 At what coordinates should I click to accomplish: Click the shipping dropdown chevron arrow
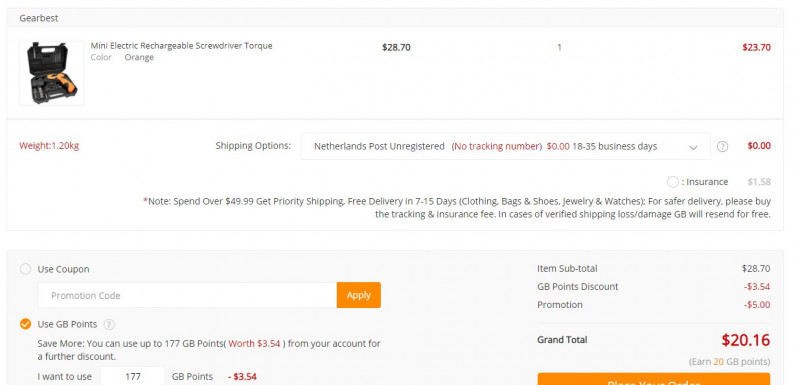[693, 147]
